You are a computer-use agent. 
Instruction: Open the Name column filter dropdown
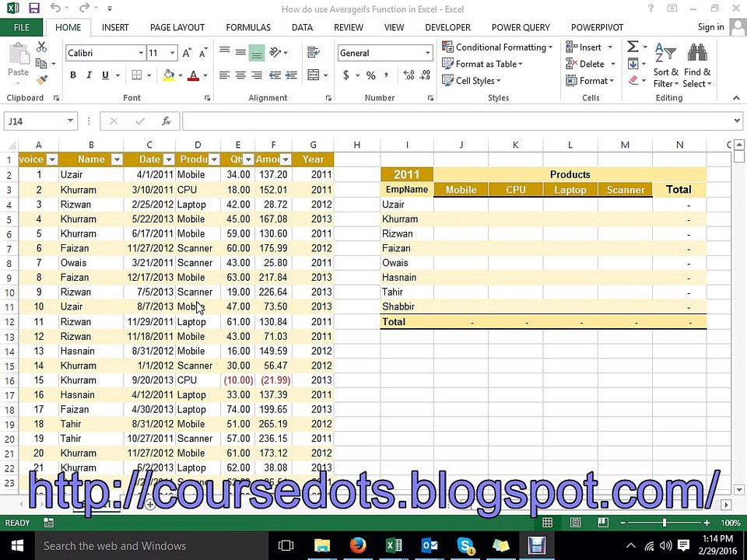tap(117, 159)
